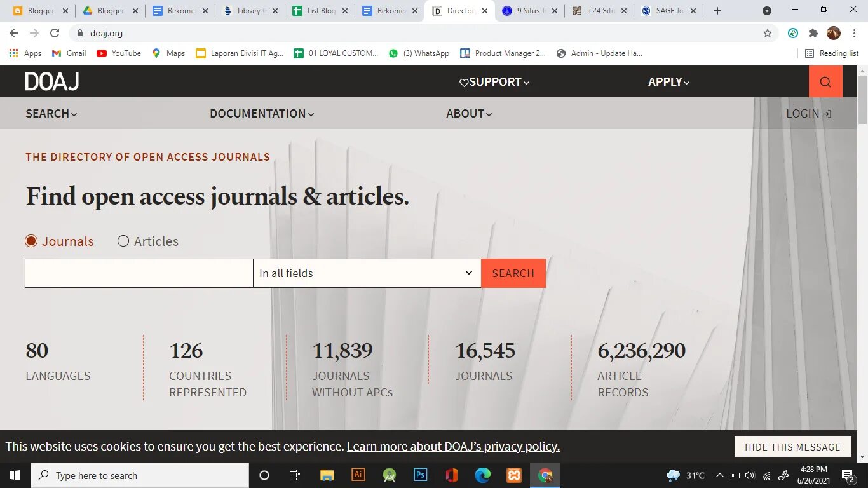868x488 pixels.
Task: Click the orange SEARCH button
Action: [513, 273]
